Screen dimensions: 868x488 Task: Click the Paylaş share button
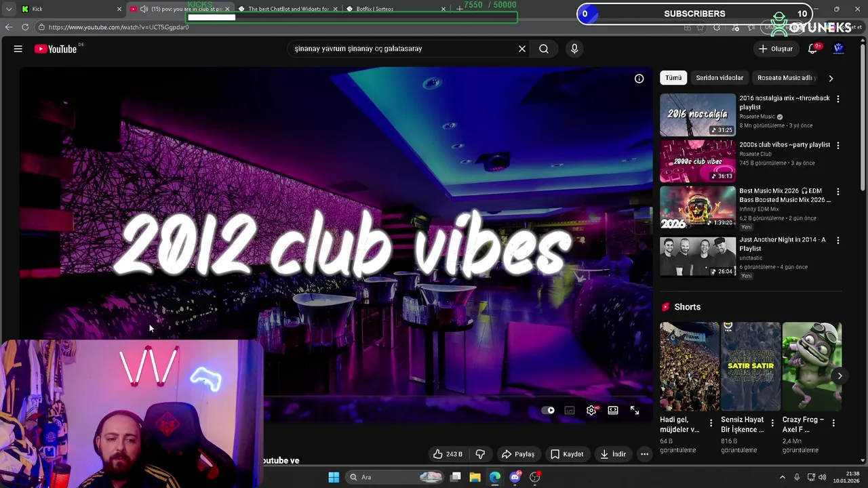pos(518,454)
